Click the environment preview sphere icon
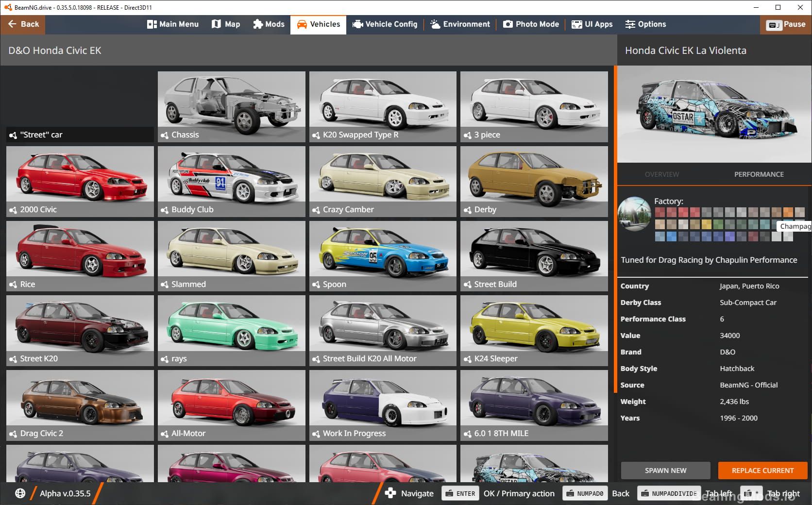Viewport: 812px width, 505px height. pyautogui.click(x=634, y=213)
